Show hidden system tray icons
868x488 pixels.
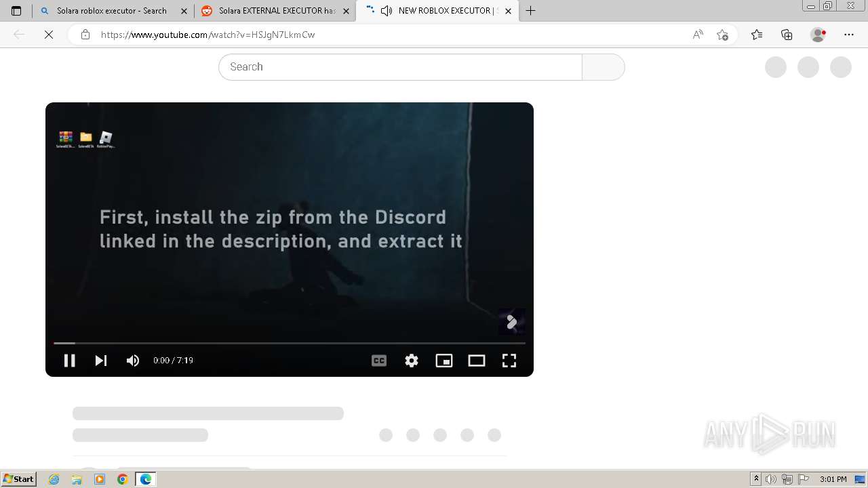pos(757,479)
